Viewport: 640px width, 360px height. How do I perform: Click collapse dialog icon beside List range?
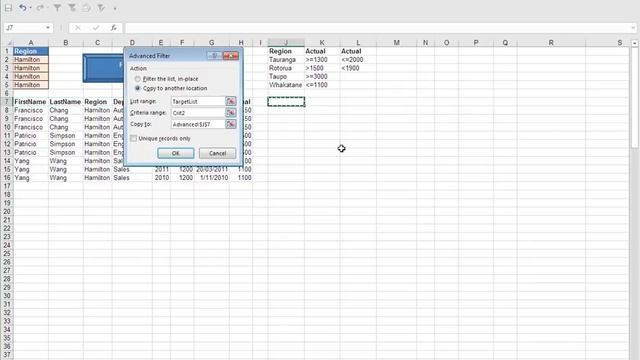(x=231, y=101)
